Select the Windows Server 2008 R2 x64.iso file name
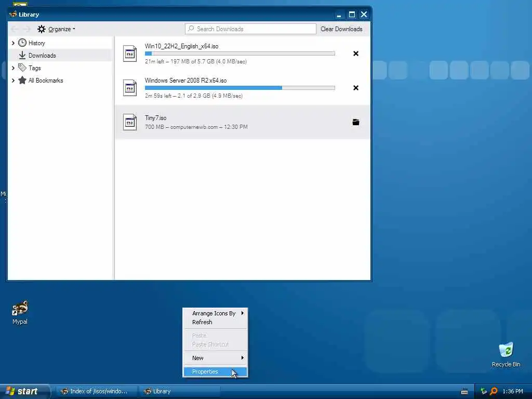 click(185, 81)
